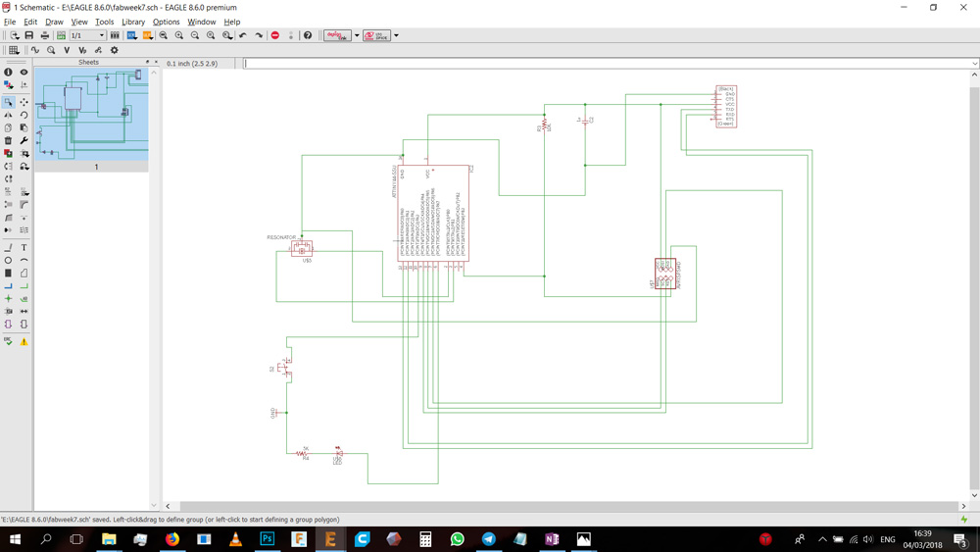Open the sheet selector 1/1 dropdown
The height and width of the screenshot is (552, 980).
[87, 35]
